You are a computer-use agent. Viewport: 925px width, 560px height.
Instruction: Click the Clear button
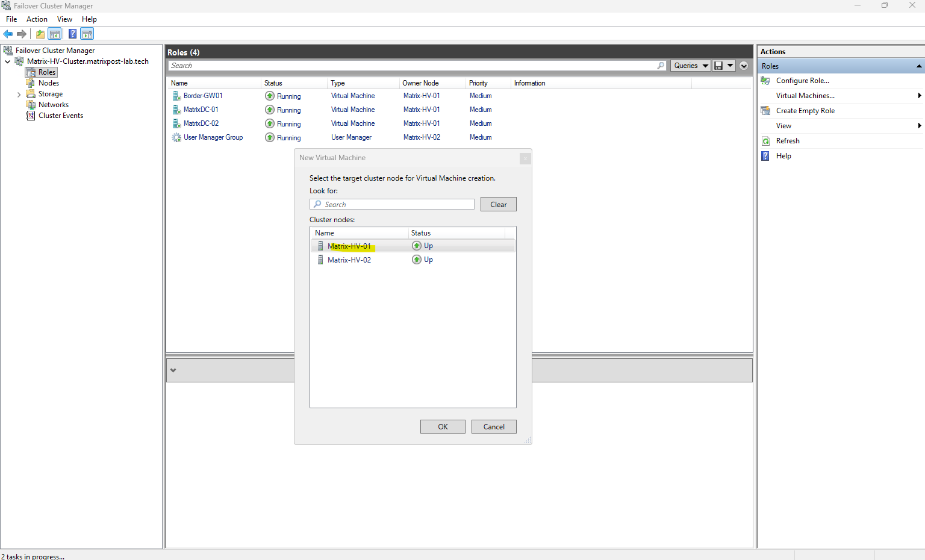499,204
